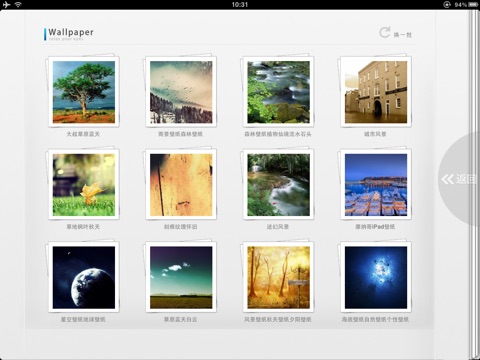Screen dimensions: 480x360
Task: Tap the Wi-Fi status icon
Action: click(x=18, y=4)
